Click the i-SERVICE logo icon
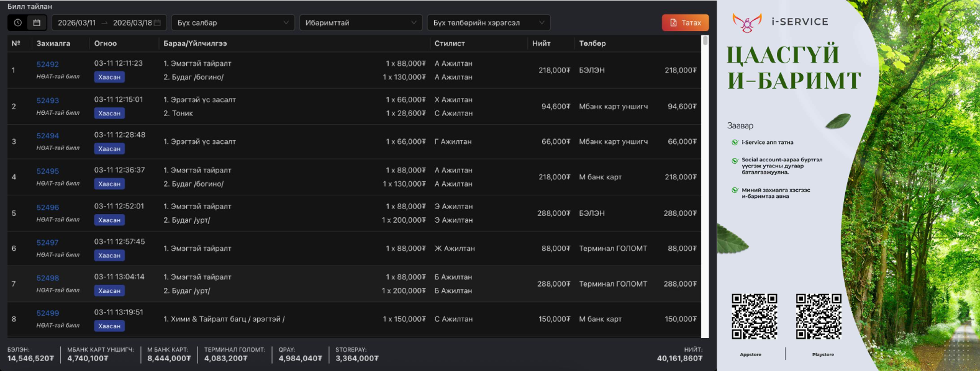The height and width of the screenshot is (371, 980). tap(746, 23)
